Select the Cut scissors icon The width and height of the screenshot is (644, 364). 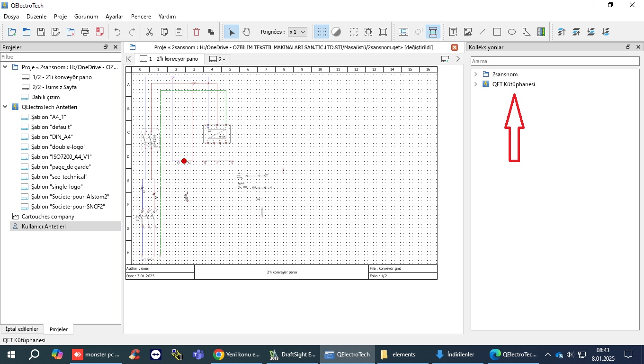click(x=150, y=32)
